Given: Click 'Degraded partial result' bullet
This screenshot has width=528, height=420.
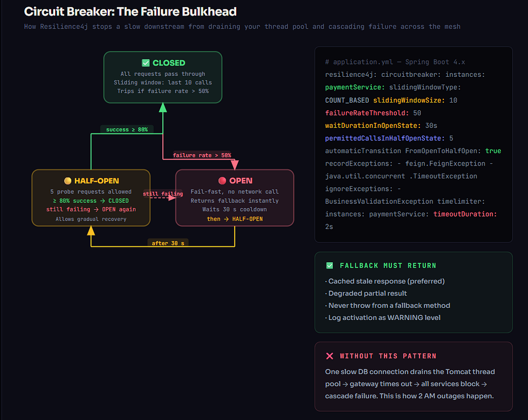Looking at the screenshot, I should pos(366,293).
